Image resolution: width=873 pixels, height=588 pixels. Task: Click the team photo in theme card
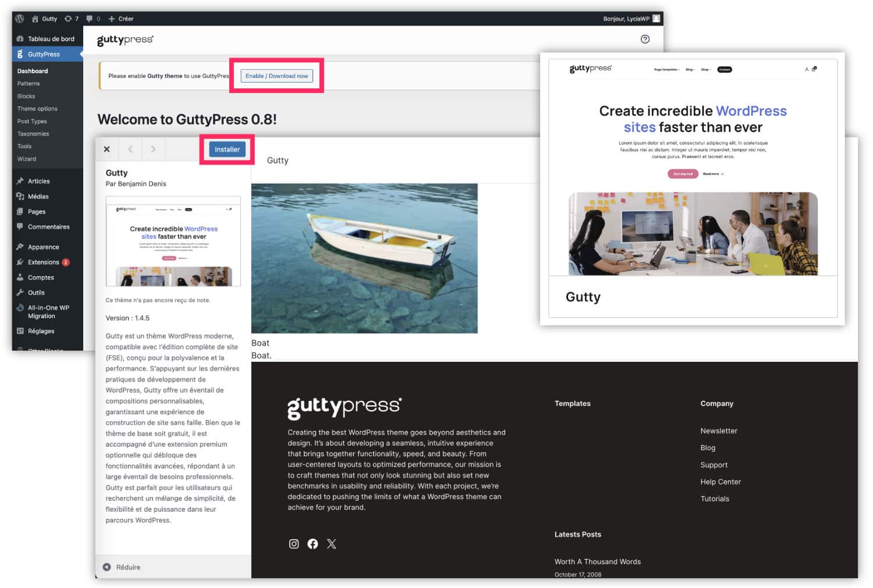[693, 233]
